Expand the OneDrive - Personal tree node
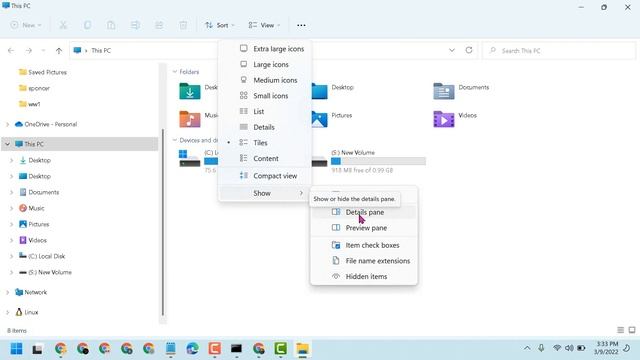The height and width of the screenshot is (360, 640). coord(7,124)
